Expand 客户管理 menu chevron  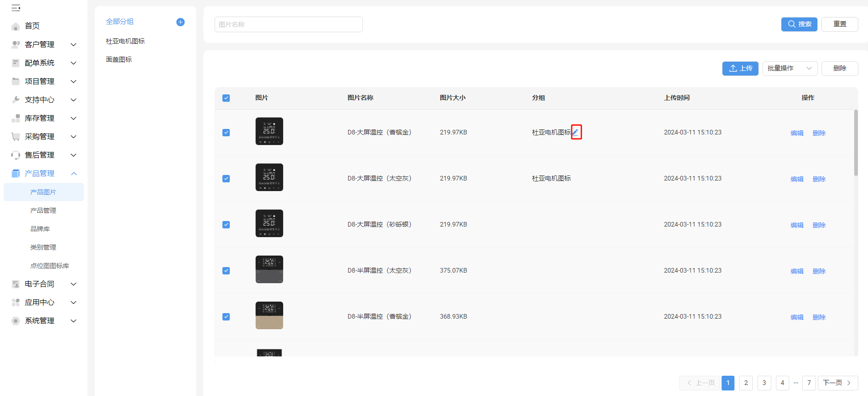coord(73,45)
